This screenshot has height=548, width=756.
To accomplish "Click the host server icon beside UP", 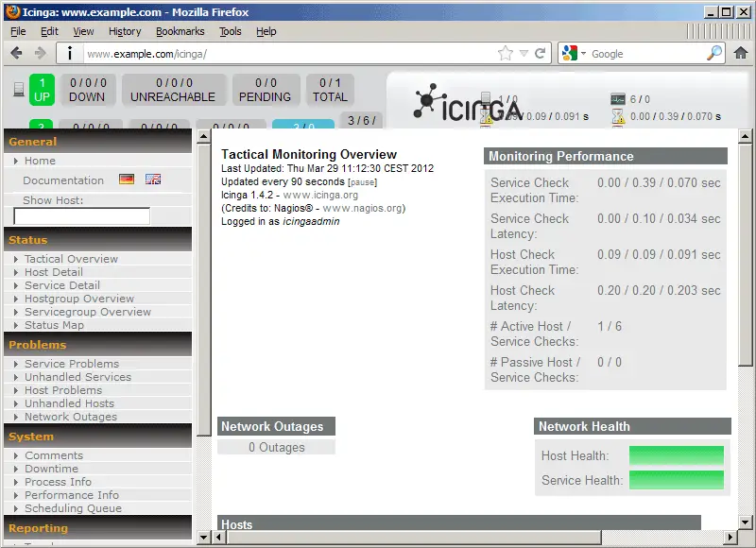I will coord(18,90).
